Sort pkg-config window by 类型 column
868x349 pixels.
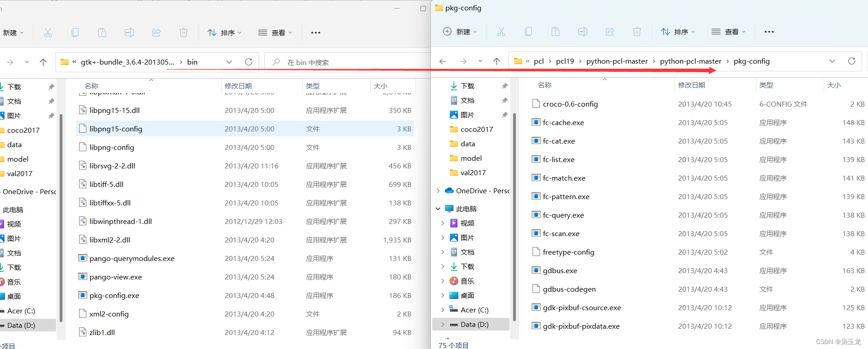coord(766,85)
